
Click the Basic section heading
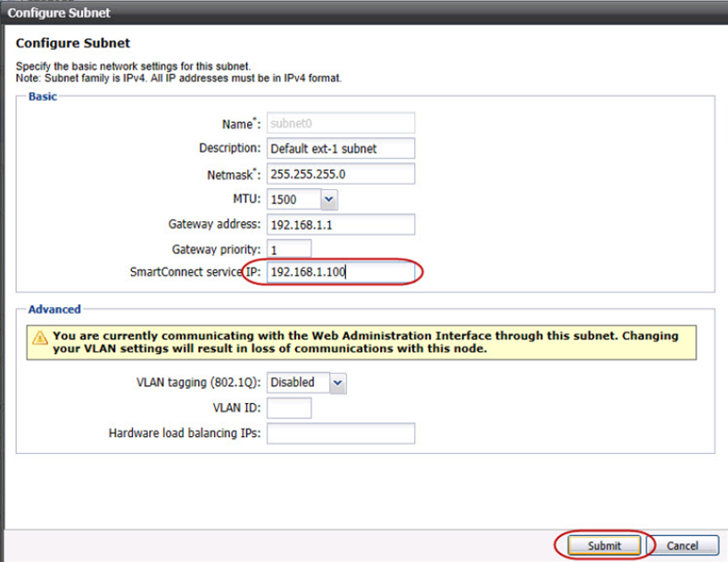point(43,96)
